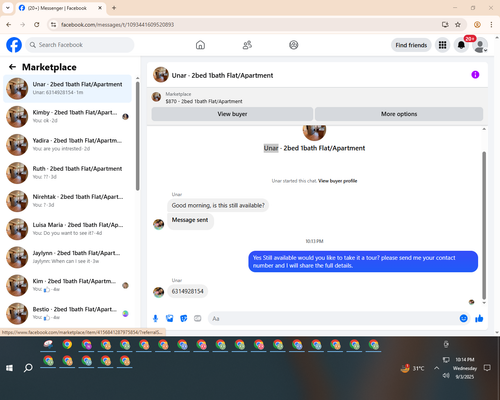Click the choose GIF icon
Image resolution: width=500 pixels, height=400 pixels.
198,318
